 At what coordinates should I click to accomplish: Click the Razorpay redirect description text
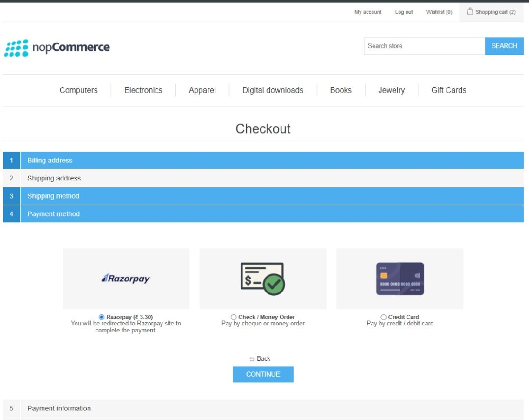pyautogui.click(x=126, y=326)
